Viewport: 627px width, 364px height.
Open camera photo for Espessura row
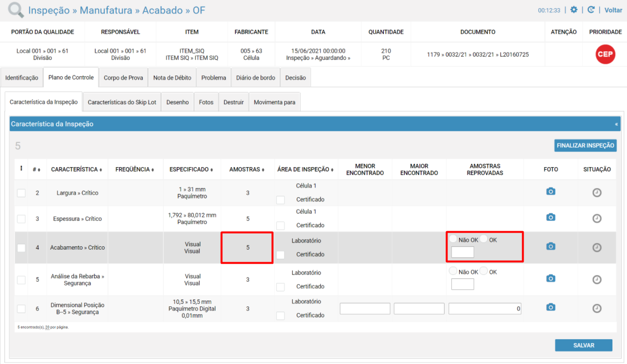click(551, 217)
